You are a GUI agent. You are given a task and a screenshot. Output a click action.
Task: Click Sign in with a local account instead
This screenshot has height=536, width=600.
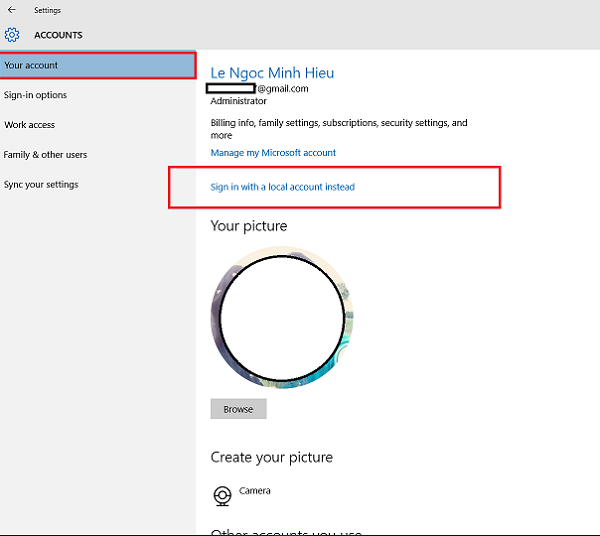click(282, 187)
